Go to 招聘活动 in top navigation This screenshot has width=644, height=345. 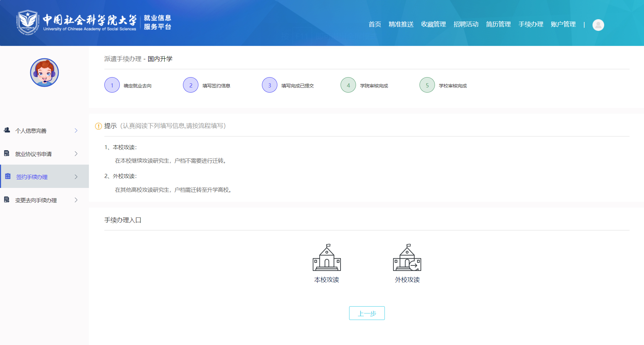(466, 24)
